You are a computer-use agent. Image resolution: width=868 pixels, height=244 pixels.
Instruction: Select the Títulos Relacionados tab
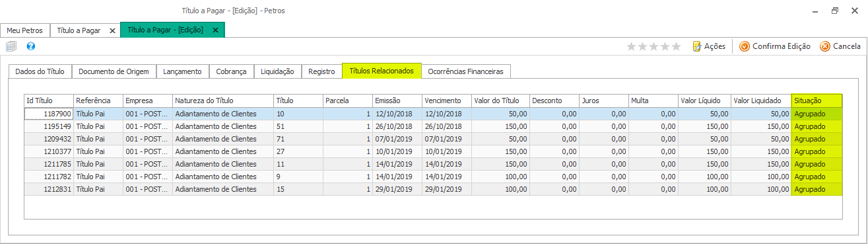click(382, 70)
